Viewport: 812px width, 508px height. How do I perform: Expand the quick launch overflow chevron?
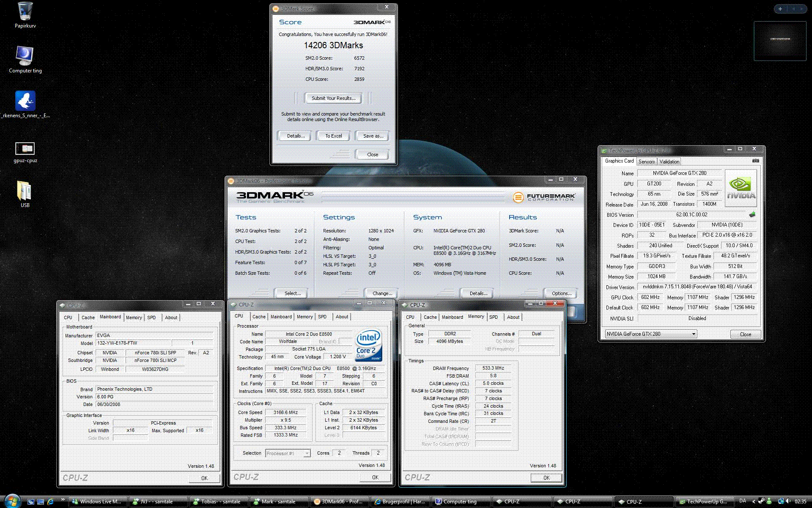pos(63,500)
